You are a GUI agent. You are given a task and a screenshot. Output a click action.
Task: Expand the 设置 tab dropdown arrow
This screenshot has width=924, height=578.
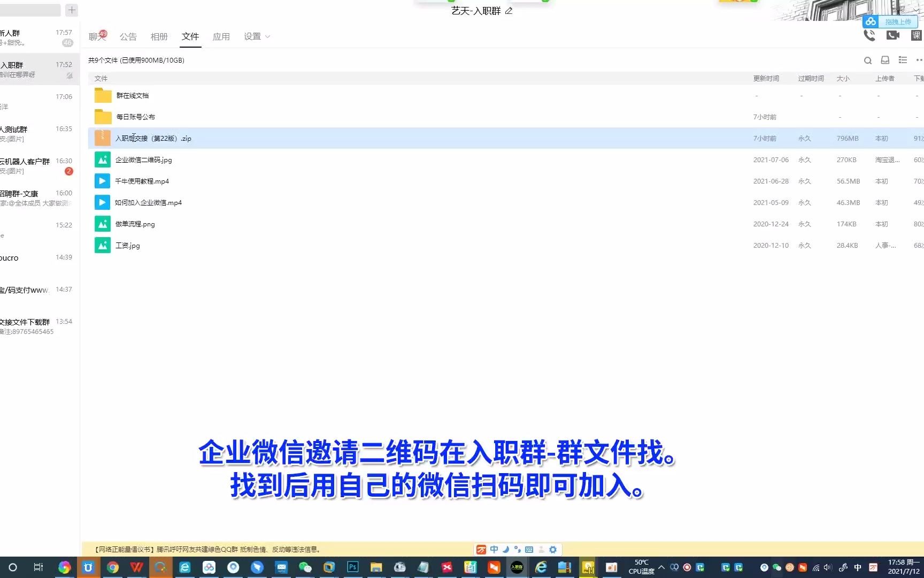pos(267,36)
